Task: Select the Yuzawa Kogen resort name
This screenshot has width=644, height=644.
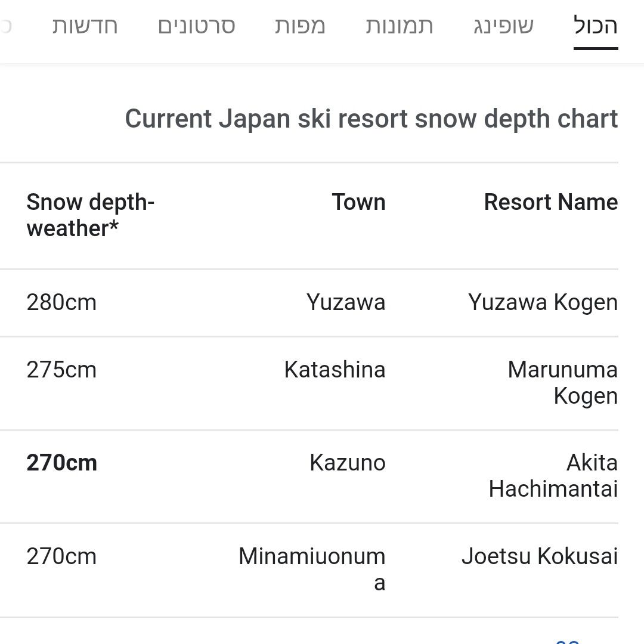Action: pyautogui.click(x=543, y=302)
